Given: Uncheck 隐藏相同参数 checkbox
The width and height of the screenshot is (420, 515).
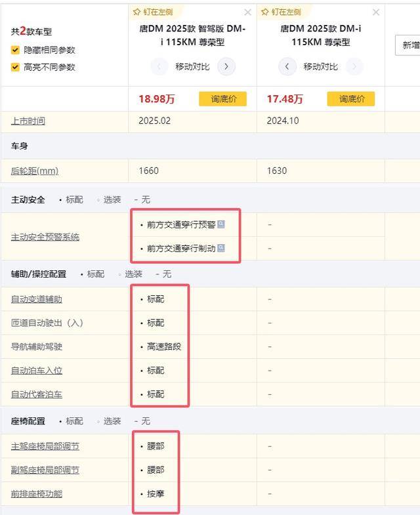Looking at the screenshot, I should tap(15, 50).
